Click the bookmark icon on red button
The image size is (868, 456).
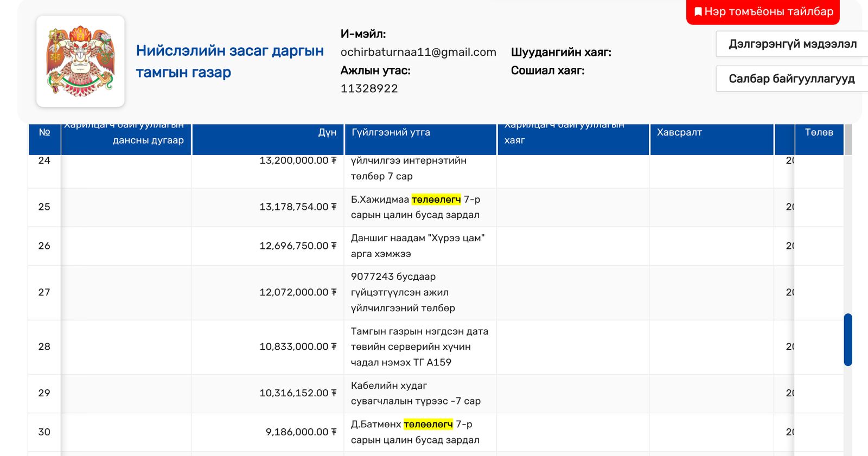(x=698, y=12)
